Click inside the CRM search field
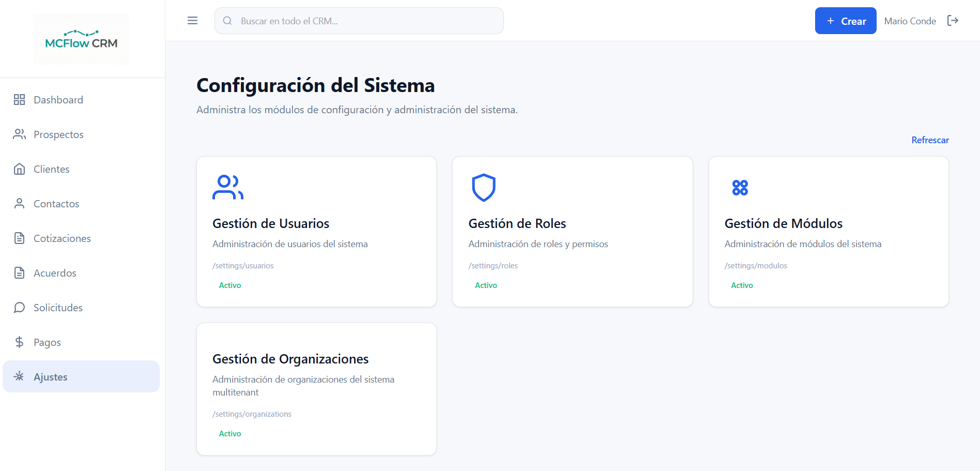This screenshot has width=980, height=471. pos(359,21)
